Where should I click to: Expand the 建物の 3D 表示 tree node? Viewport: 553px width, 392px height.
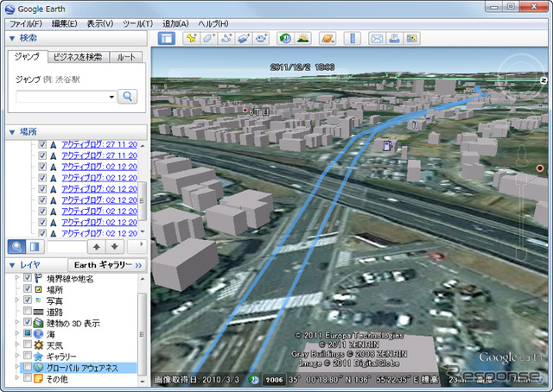tap(17, 322)
